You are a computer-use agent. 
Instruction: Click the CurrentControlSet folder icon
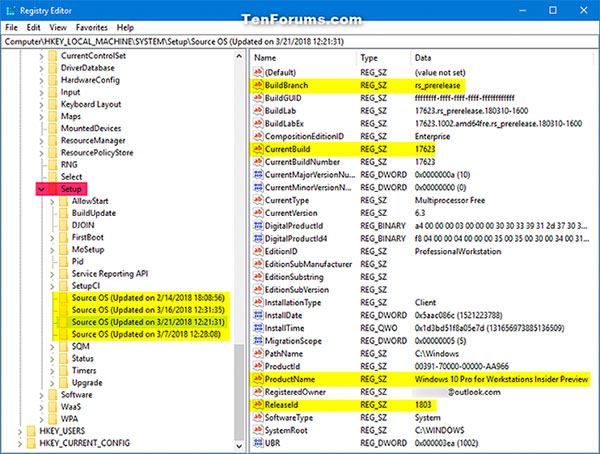(x=53, y=56)
